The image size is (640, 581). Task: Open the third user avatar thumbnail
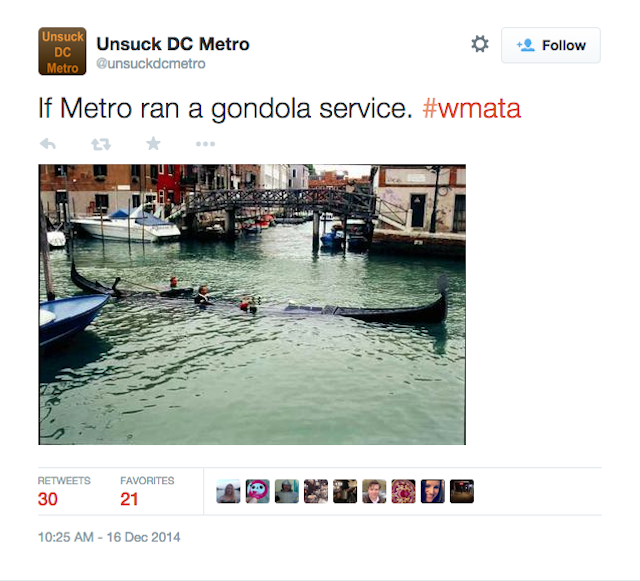pos(287,491)
